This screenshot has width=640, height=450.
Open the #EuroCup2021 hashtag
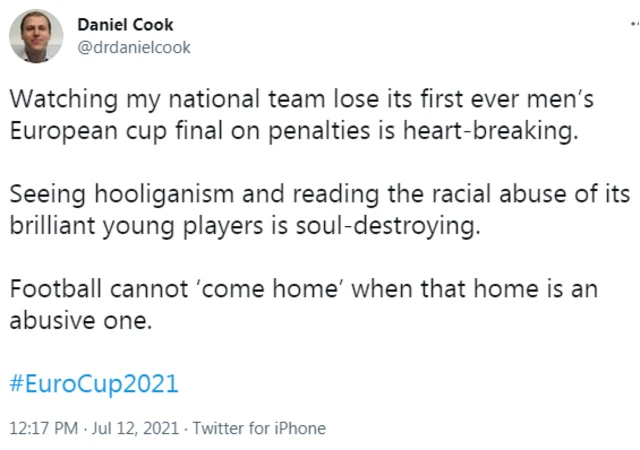tap(94, 384)
